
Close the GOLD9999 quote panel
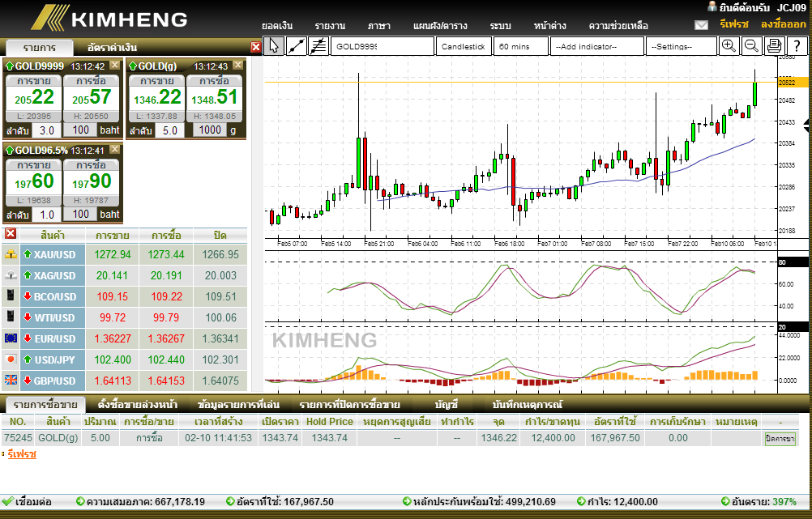click(x=115, y=66)
